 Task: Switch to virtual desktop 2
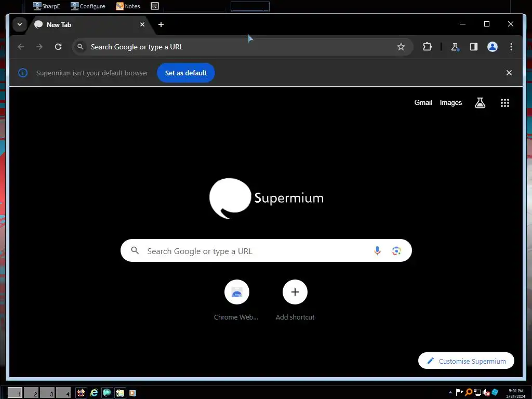(x=31, y=393)
